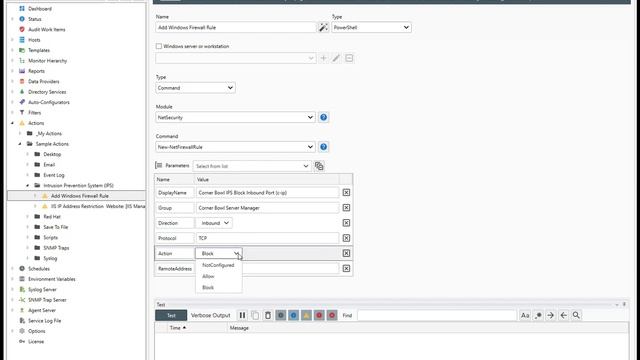Image resolution: width=640 pixels, height=360 pixels.
Task: Collapse Intrusion Prevention System (IPS) folder
Action: 27,185
